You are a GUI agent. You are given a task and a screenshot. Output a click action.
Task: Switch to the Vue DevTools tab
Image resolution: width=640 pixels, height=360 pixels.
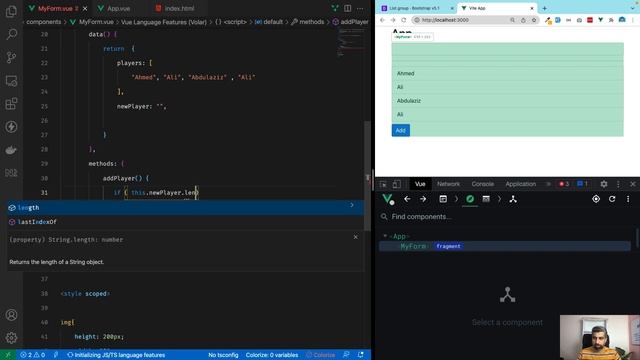(x=420, y=184)
